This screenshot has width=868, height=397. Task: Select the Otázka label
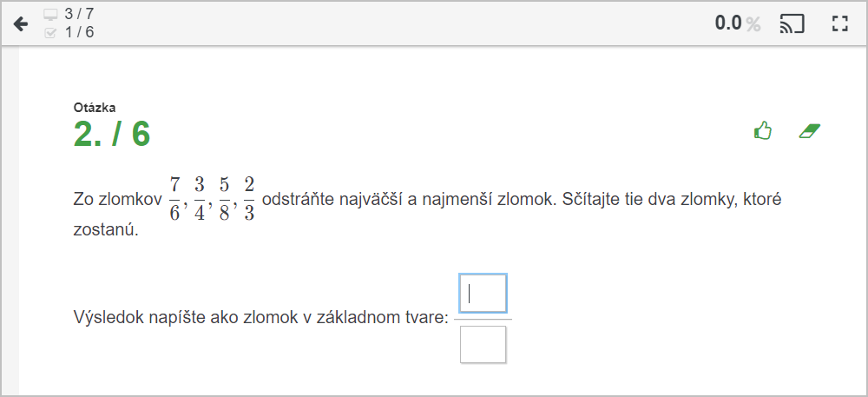94,108
